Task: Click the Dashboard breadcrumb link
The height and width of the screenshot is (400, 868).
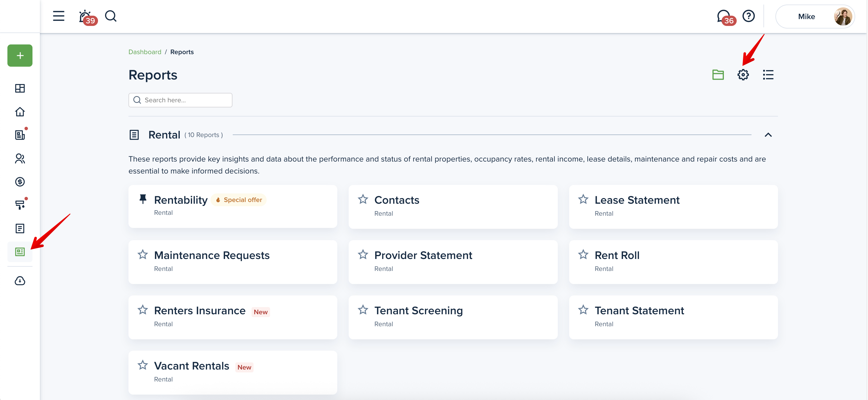Action: 144,52
